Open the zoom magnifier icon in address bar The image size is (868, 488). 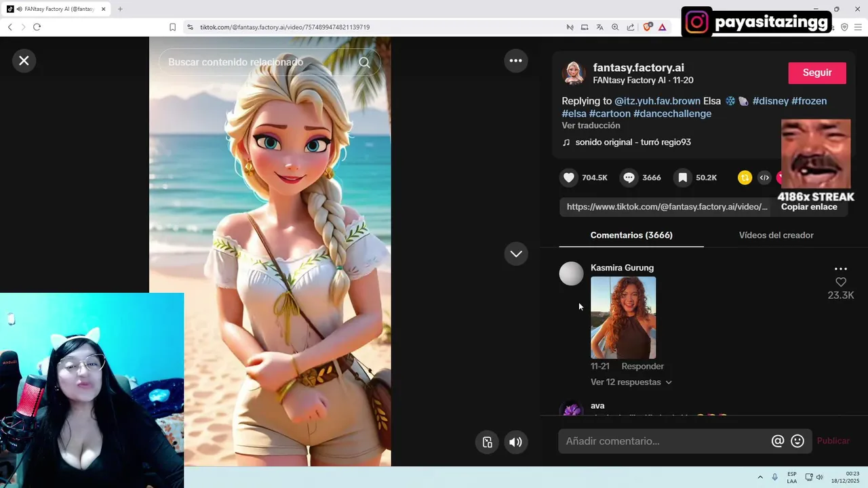click(615, 27)
